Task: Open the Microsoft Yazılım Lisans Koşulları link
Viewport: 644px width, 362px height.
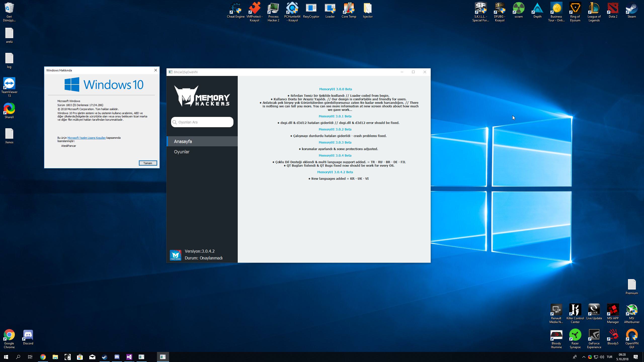Action: point(87,138)
